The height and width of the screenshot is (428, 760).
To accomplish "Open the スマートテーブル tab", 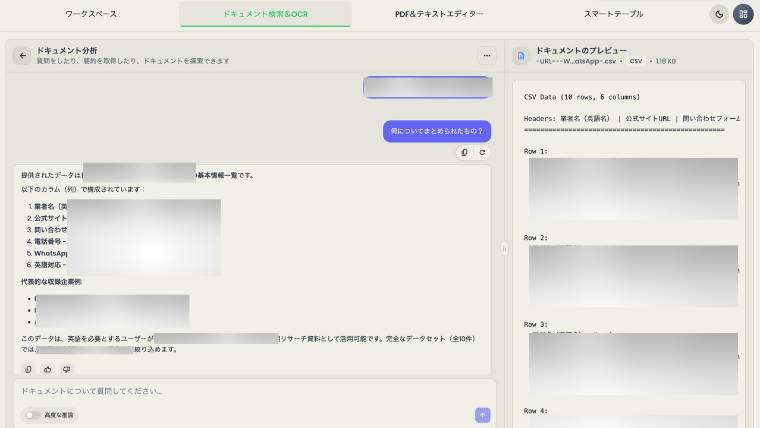I will (613, 14).
